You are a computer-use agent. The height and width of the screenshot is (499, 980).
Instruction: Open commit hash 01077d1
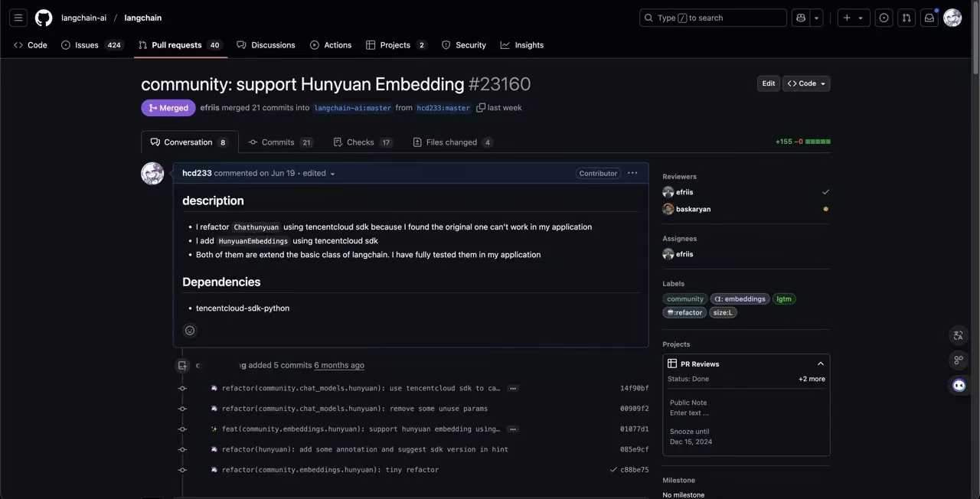[634, 429]
